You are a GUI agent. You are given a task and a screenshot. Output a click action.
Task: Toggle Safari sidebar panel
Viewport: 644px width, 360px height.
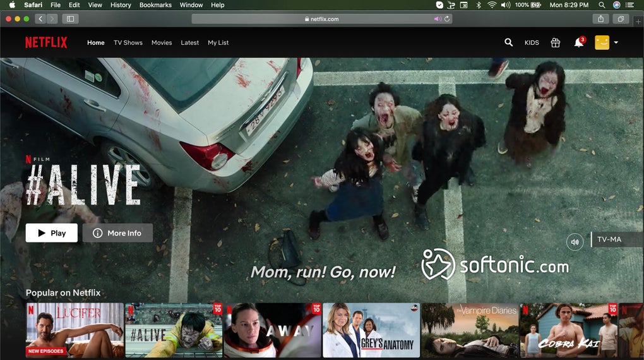click(70, 19)
